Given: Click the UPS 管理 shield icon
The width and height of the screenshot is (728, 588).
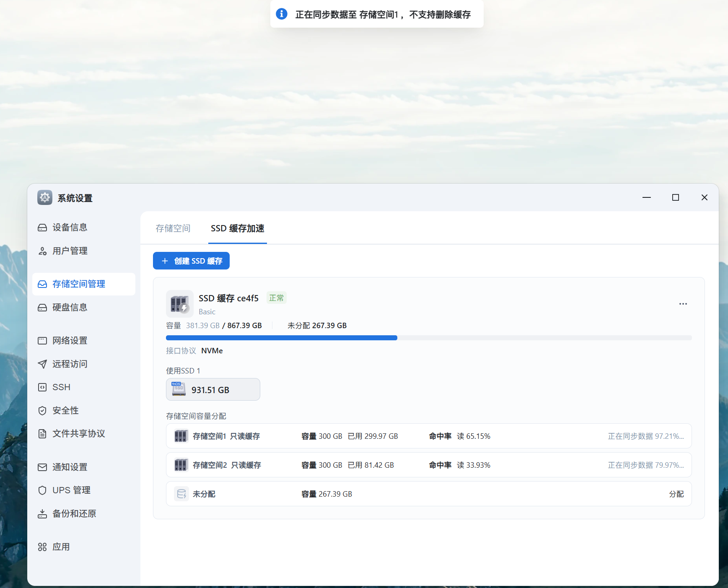Looking at the screenshot, I should point(42,490).
